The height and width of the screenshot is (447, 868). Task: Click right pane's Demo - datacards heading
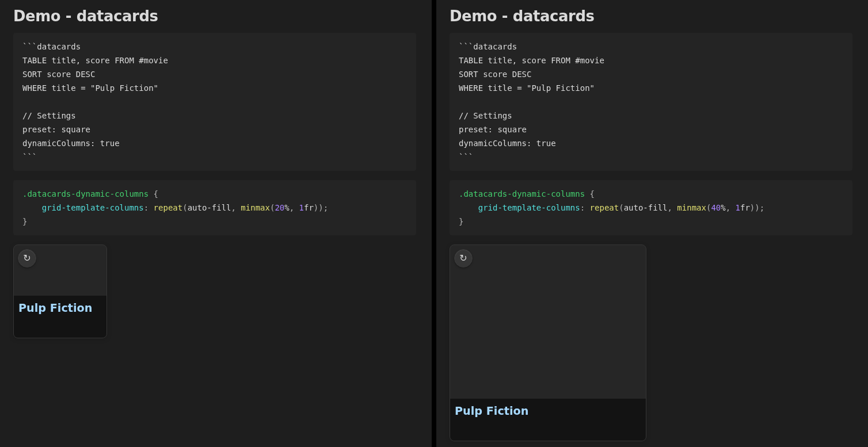click(x=522, y=16)
